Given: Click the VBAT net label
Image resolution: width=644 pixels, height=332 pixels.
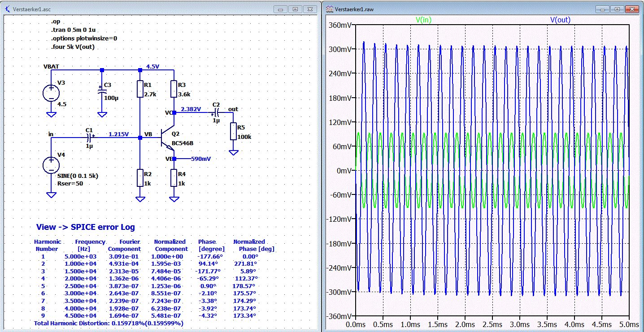Looking at the screenshot, I should [x=51, y=66].
